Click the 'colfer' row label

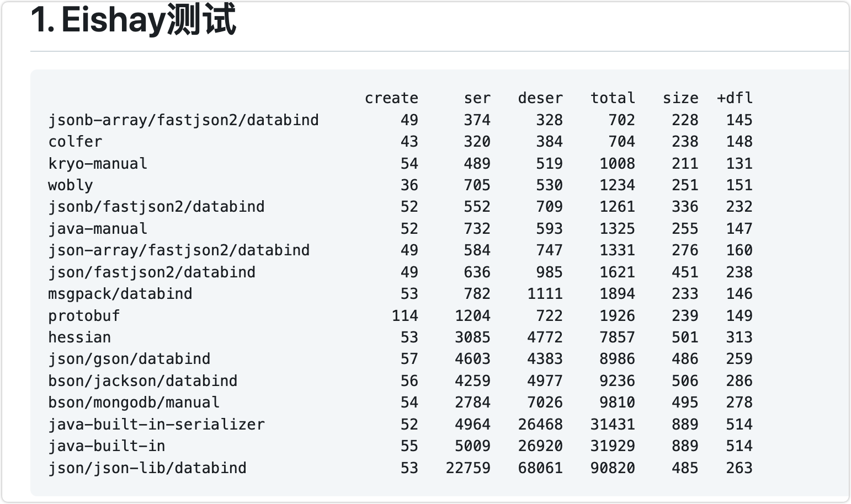[75, 142]
